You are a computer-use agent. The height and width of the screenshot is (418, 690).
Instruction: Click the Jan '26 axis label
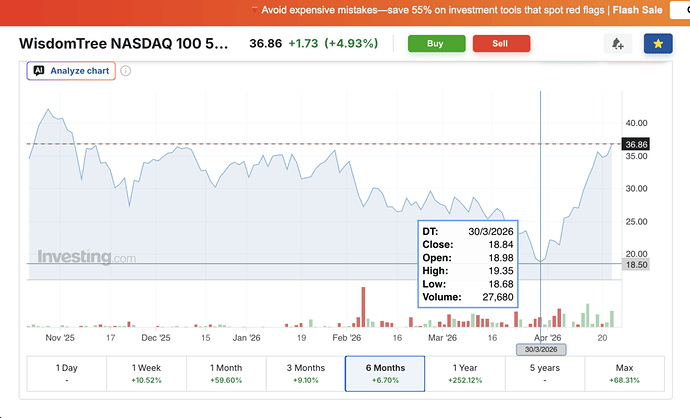click(246, 338)
